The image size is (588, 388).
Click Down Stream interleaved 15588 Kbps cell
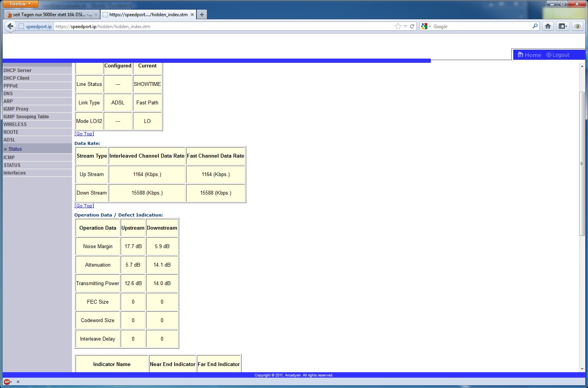pyautogui.click(x=147, y=193)
